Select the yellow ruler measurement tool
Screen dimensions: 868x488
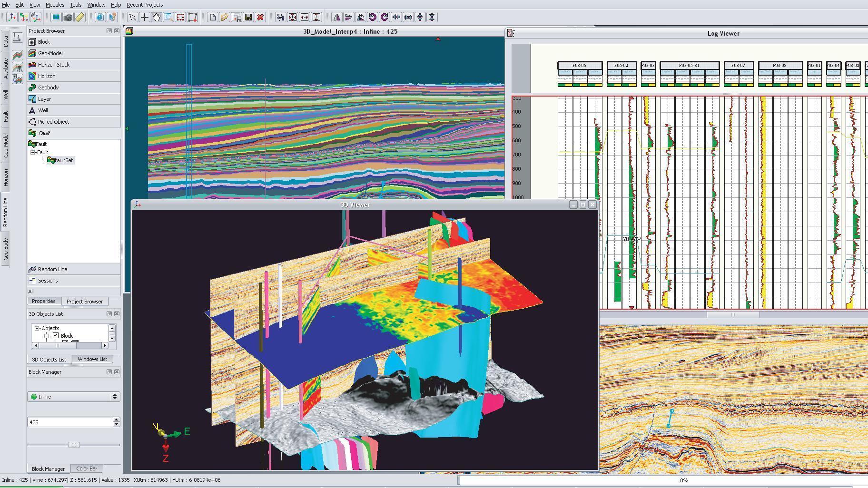[x=80, y=17]
